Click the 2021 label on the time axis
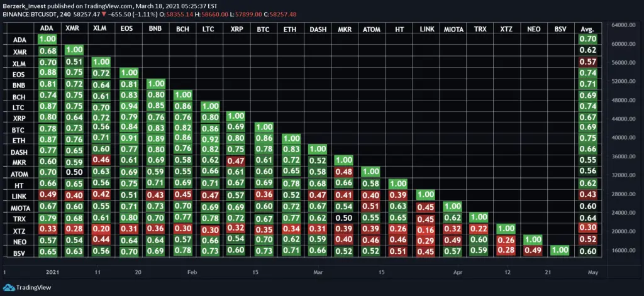 (53, 272)
